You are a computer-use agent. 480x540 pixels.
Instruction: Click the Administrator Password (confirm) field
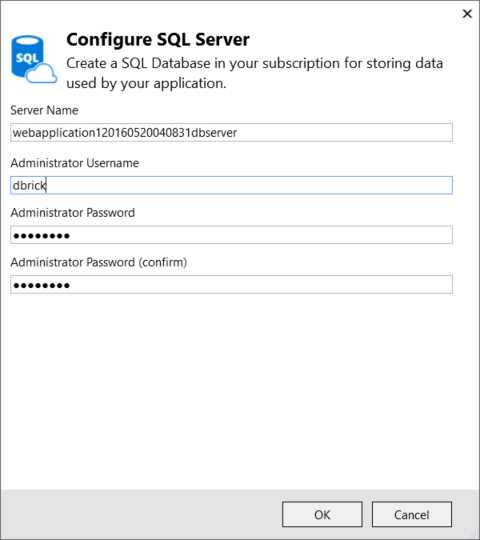click(x=231, y=284)
